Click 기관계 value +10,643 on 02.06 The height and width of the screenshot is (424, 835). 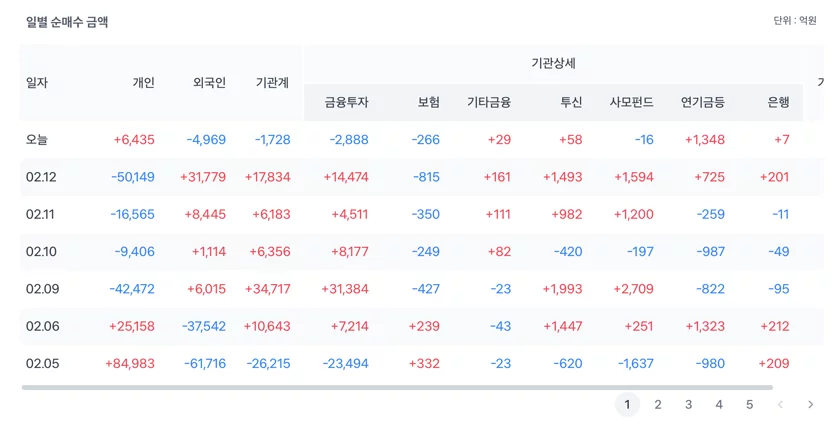267,326
